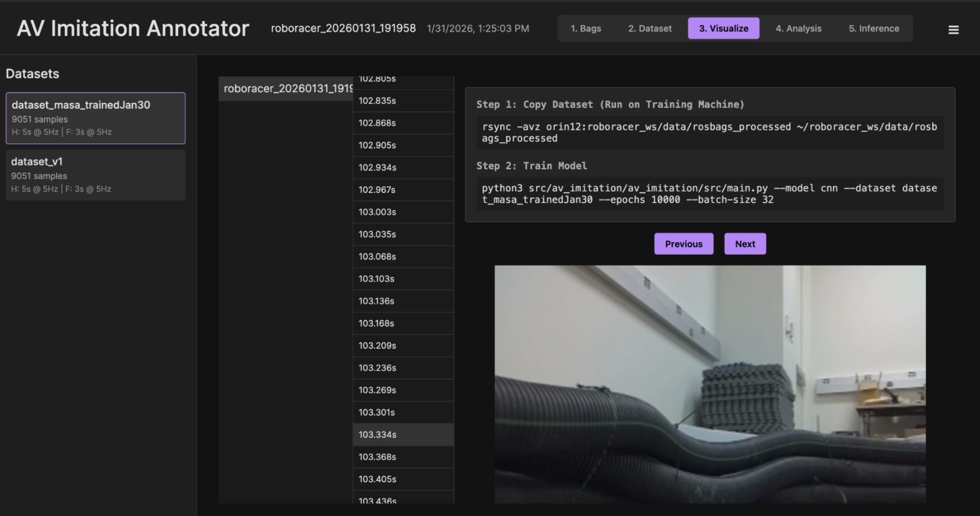Open the 5. Inference tab

[873, 29]
